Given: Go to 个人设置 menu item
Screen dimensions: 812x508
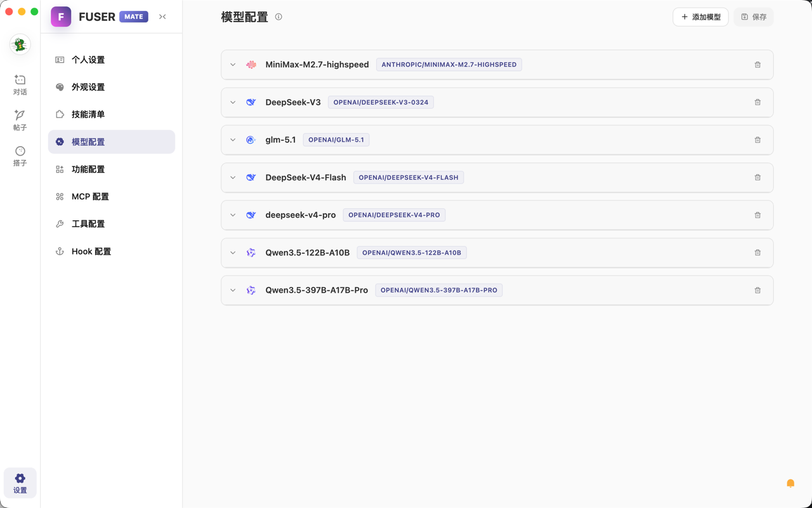Looking at the screenshot, I should pyautogui.click(x=112, y=60).
